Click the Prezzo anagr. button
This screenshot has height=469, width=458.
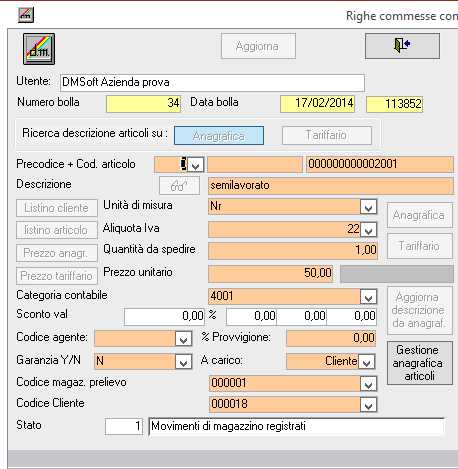[x=57, y=253]
